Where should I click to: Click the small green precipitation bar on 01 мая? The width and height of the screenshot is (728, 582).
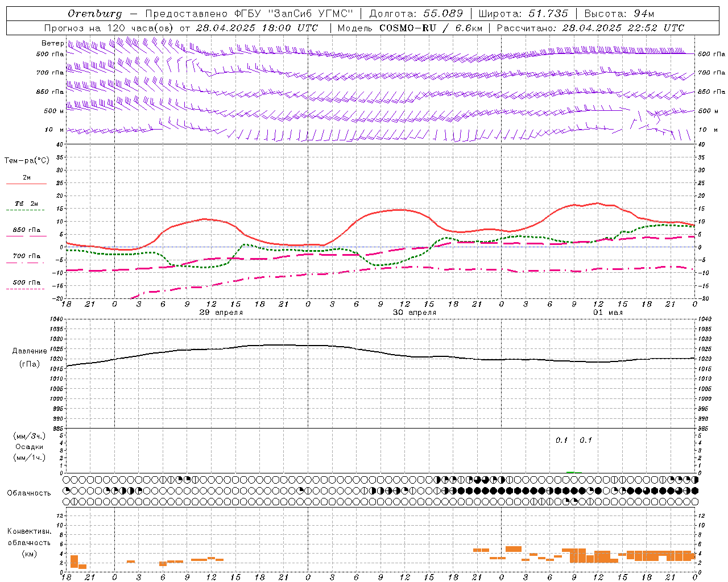point(570,472)
